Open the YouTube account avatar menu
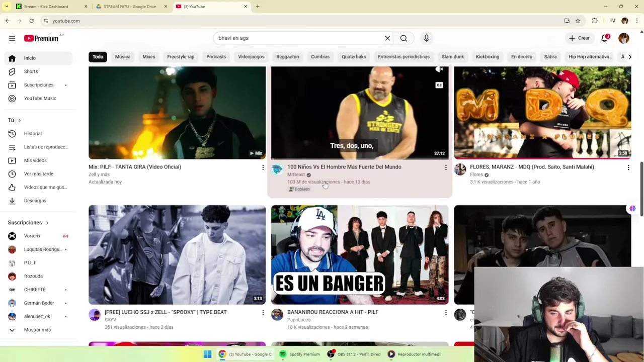Screen dimensions: 644x362 (x=624, y=38)
